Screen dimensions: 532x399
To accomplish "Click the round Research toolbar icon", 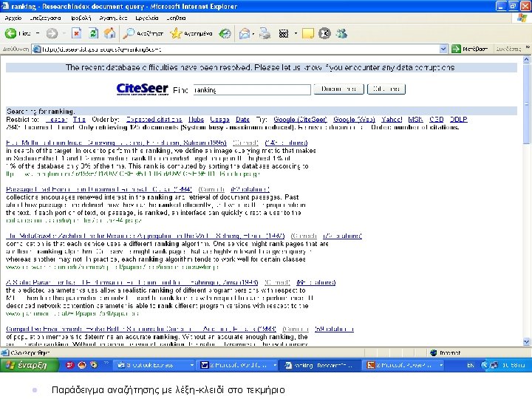I will point(324,33).
